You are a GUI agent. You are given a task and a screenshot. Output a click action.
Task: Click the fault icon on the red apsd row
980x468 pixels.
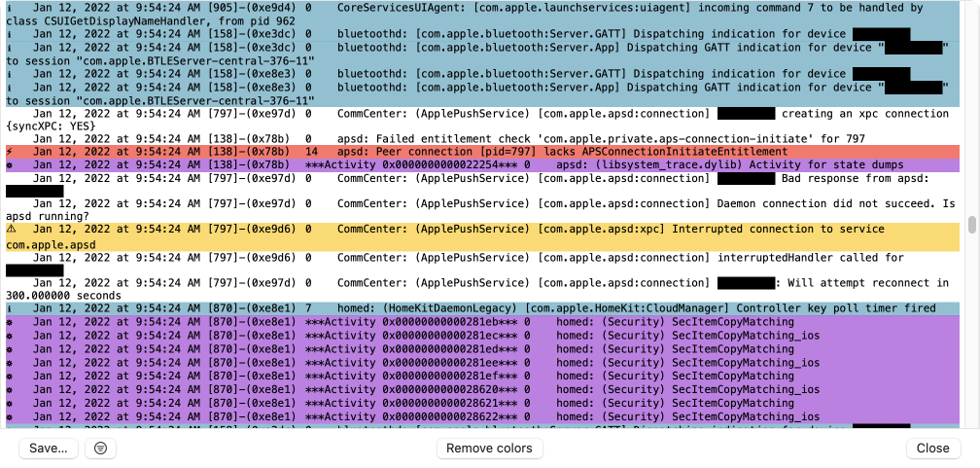10,152
